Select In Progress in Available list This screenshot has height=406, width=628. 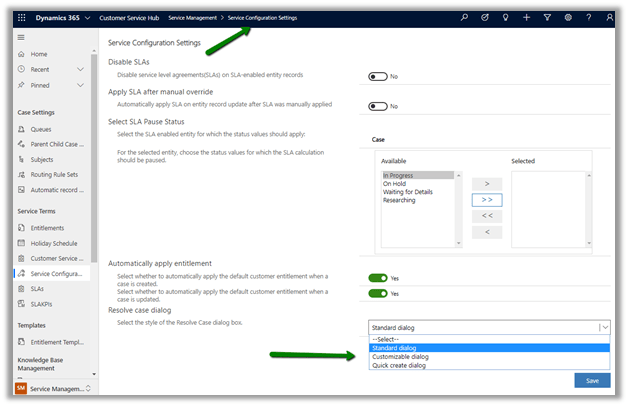[x=418, y=175]
